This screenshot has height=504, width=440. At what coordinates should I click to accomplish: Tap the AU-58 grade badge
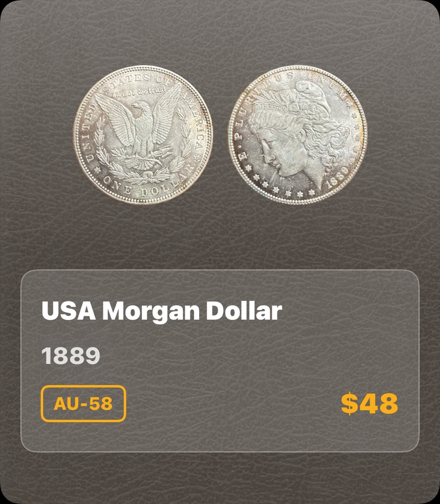pos(83,404)
